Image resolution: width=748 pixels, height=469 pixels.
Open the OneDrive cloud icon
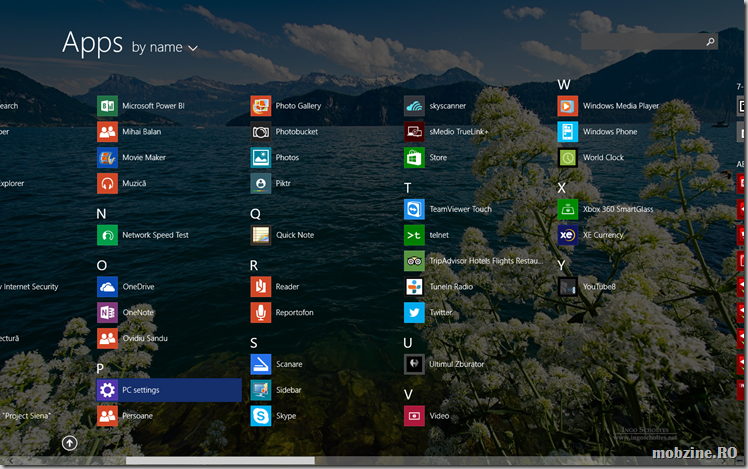(107, 287)
